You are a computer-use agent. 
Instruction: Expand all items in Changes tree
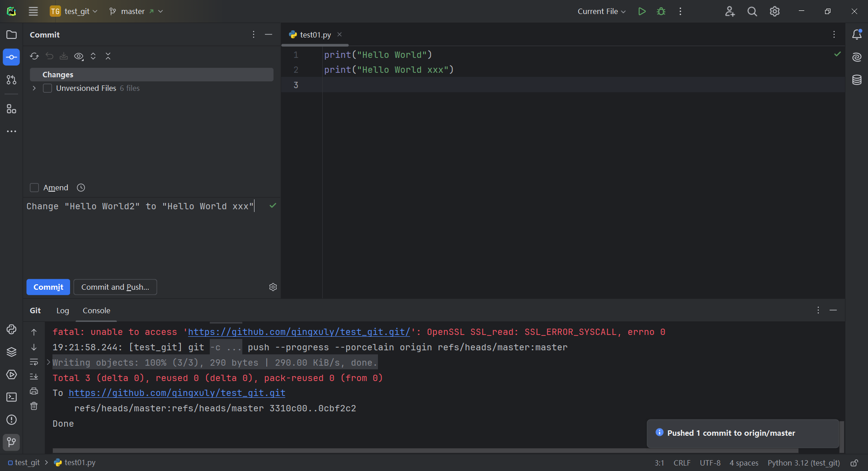coord(93,56)
